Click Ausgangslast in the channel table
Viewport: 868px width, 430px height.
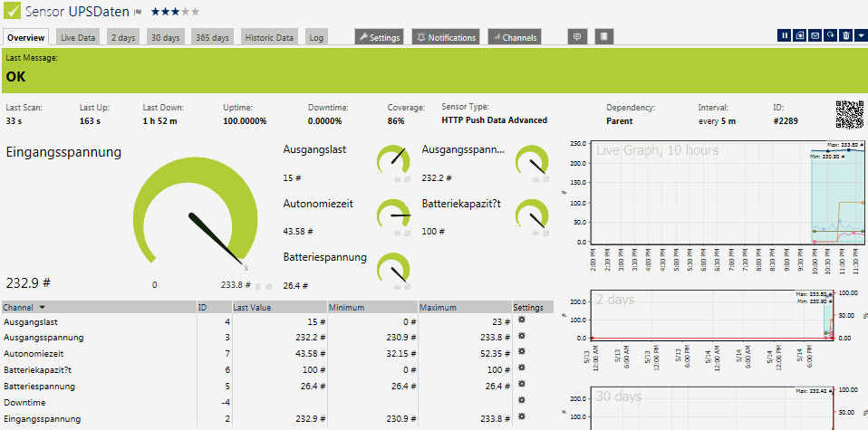coord(31,321)
